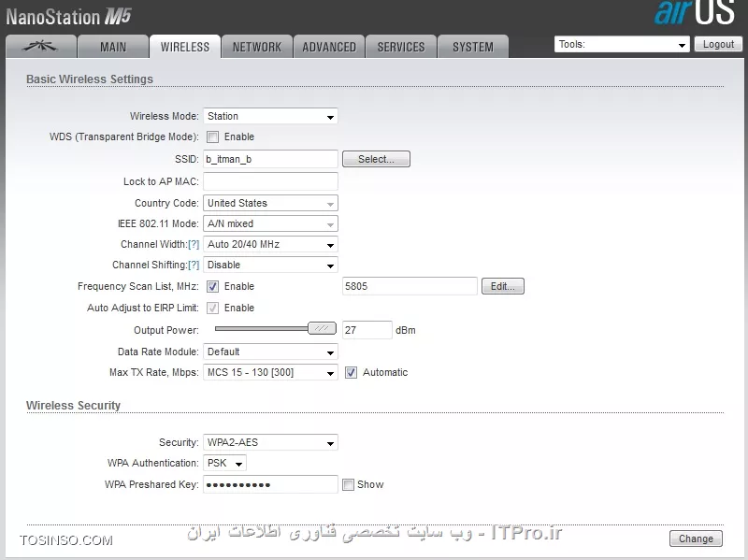
Task: Open Channel Shifting help [?] link
Action: pyautogui.click(x=194, y=265)
